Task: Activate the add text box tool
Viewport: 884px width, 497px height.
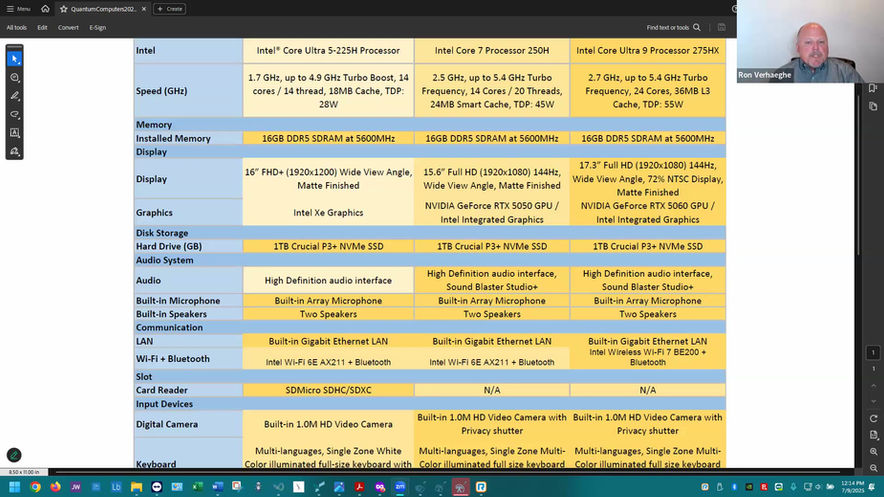Action: [x=15, y=133]
